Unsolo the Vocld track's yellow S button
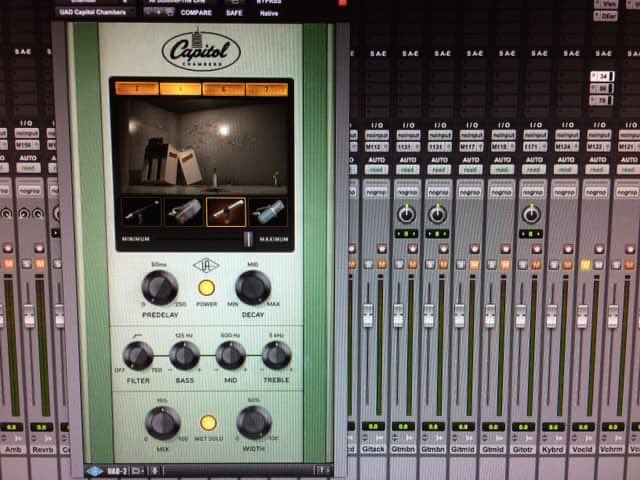The height and width of the screenshot is (480, 640). [586, 265]
